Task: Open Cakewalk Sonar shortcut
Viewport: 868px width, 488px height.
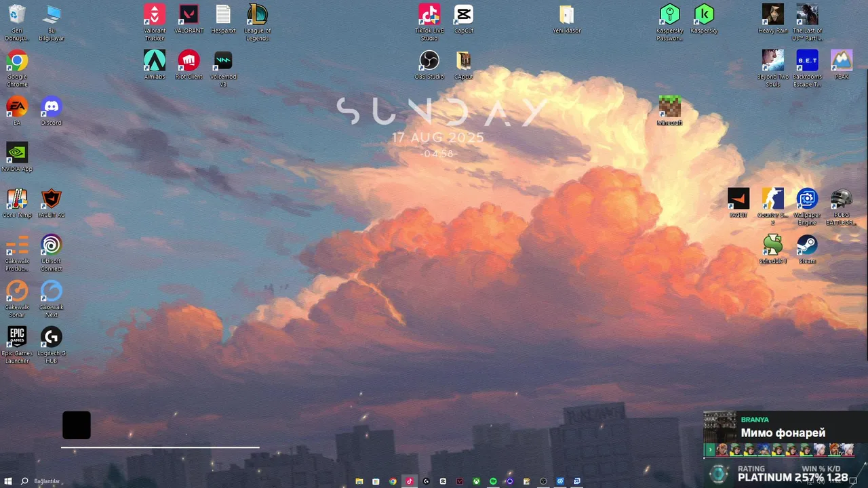Action: coord(17,299)
